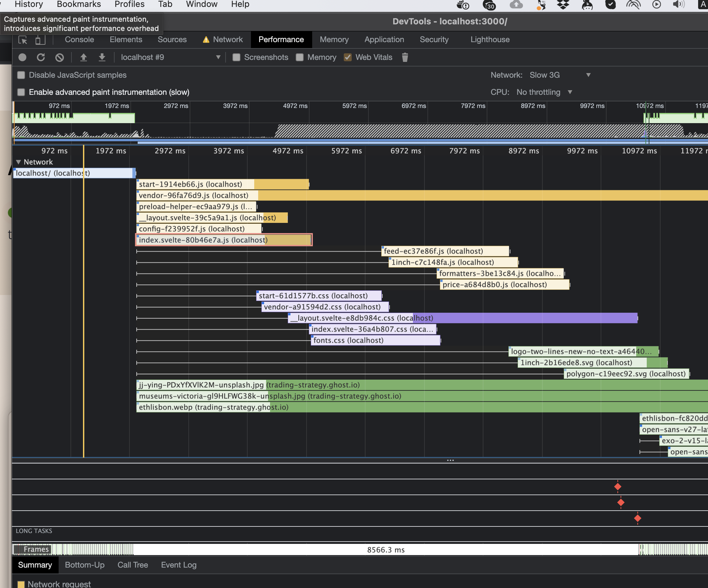Click the trash collect garbage icon

click(x=405, y=57)
